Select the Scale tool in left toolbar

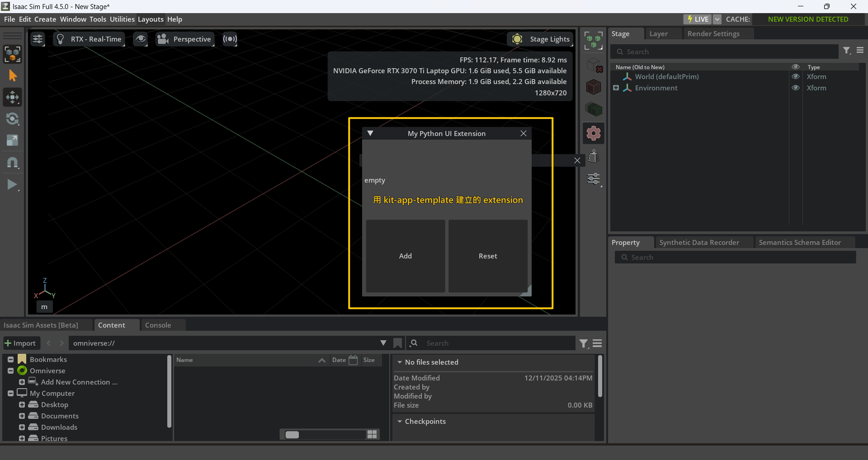click(12, 141)
